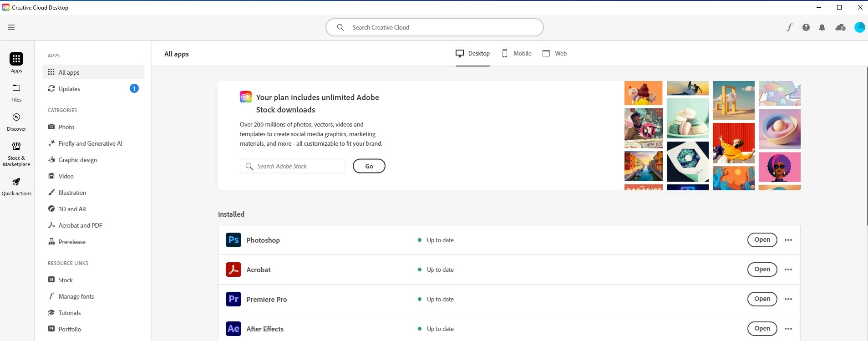Open more options for Photoshop
Screen dimensions: 868x341
pyautogui.click(x=788, y=240)
